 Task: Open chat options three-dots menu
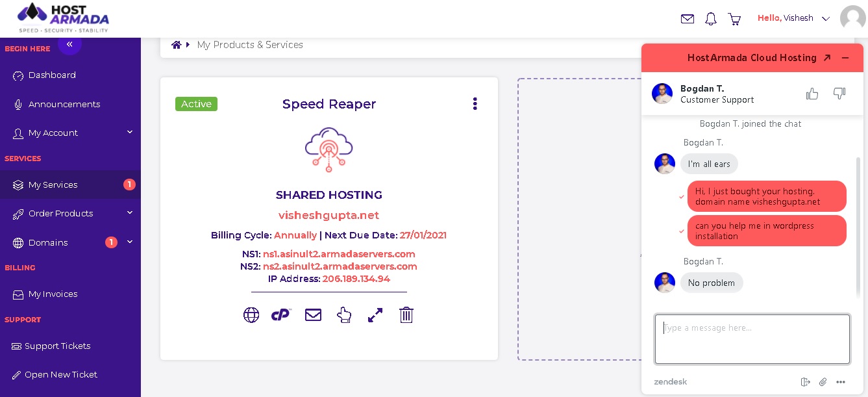click(x=841, y=382)
